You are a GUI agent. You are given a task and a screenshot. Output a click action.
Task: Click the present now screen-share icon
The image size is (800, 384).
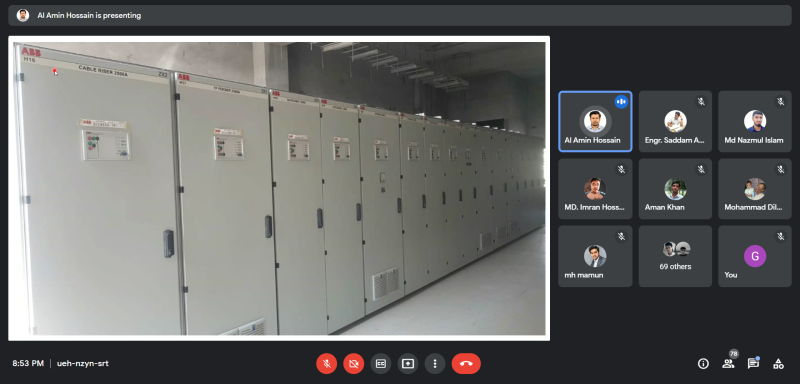point(408,364)
